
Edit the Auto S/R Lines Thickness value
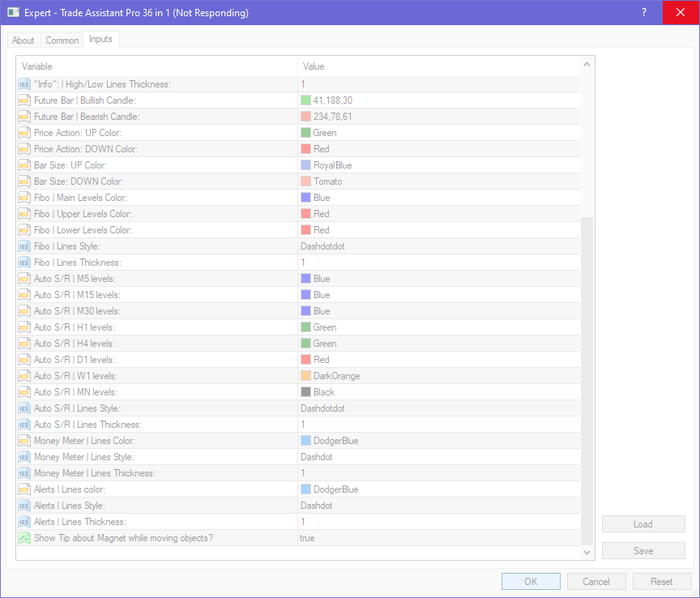click(x=439, y=425)
